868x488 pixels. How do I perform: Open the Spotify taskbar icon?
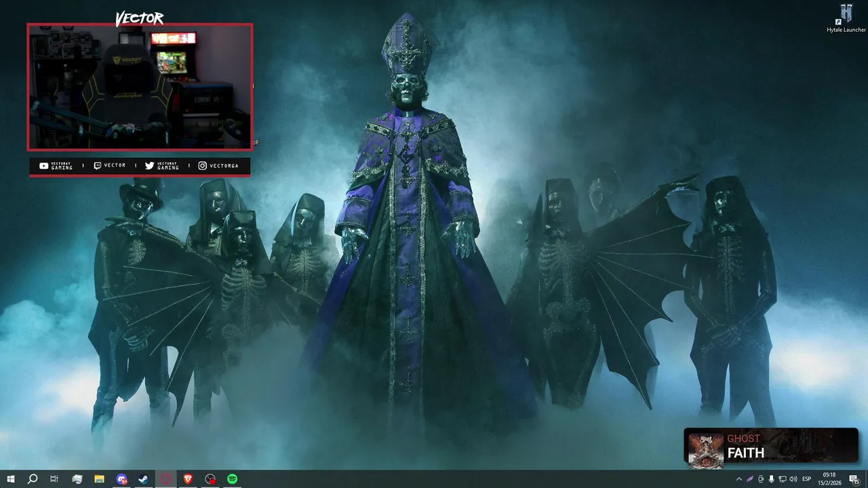click(233, 479)
